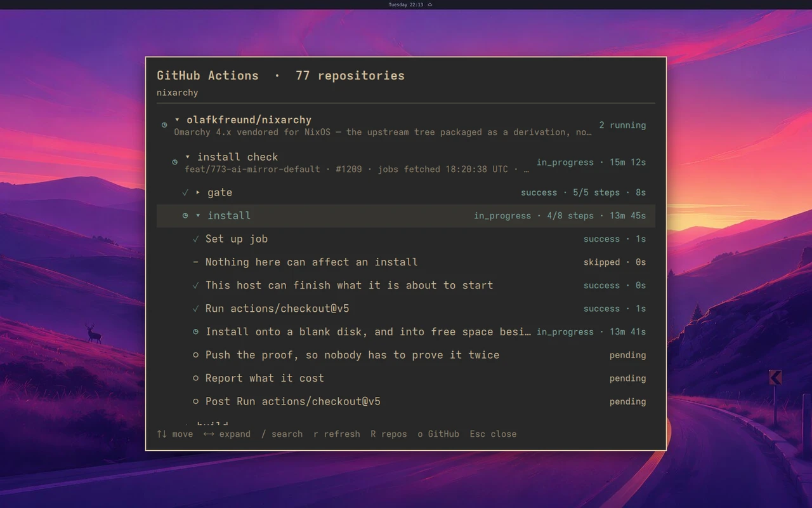Screen dimensions: 812x508
Task: Click pending circle beside Post Run actions/checkout@v5
Action: [x=196, y=401]
